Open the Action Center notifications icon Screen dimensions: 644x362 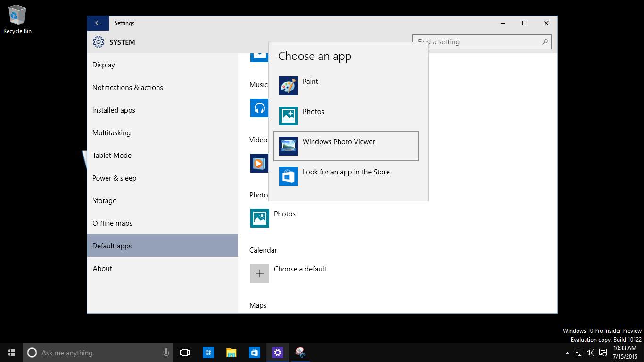tap(603, 353)
